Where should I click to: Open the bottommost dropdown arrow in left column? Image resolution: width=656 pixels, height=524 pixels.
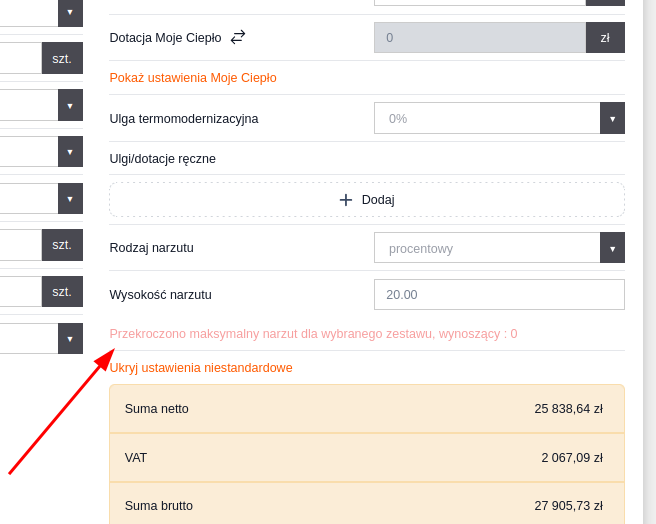point(70,339)
